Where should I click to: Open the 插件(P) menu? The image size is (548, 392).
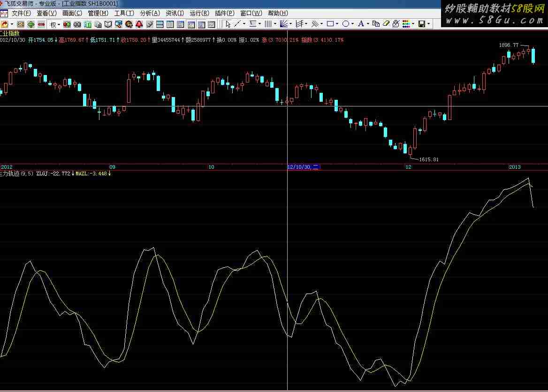[x=225, y=13]
